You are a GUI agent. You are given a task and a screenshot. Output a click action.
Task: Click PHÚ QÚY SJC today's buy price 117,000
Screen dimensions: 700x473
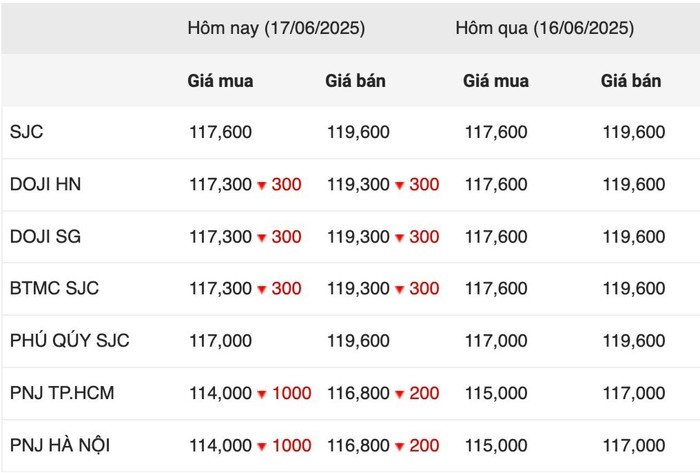(x=221, y=341)
